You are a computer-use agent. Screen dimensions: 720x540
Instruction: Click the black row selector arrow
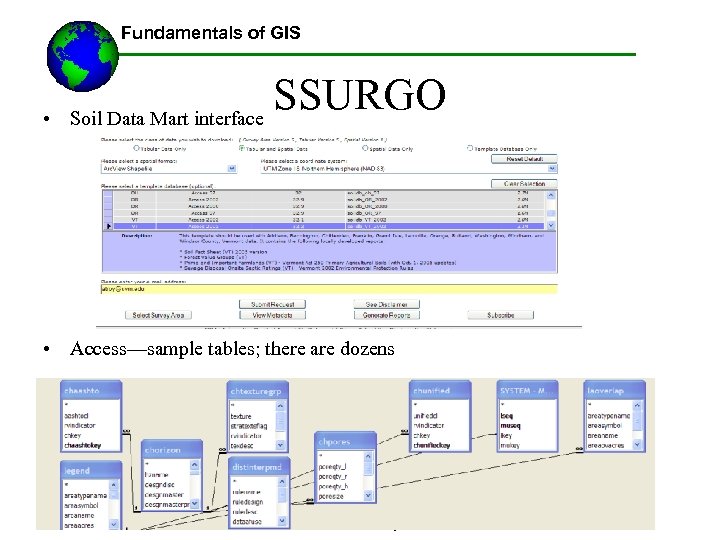[x=109, y=226]
